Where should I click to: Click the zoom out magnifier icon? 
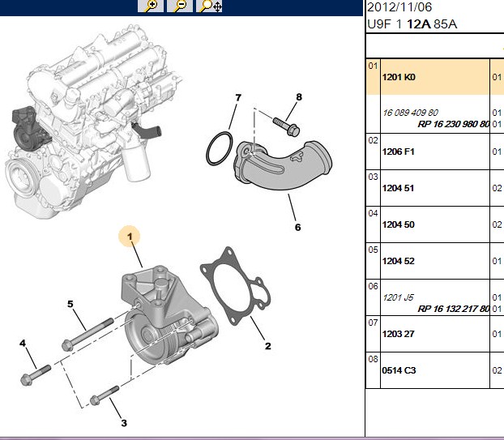(180, 6)
